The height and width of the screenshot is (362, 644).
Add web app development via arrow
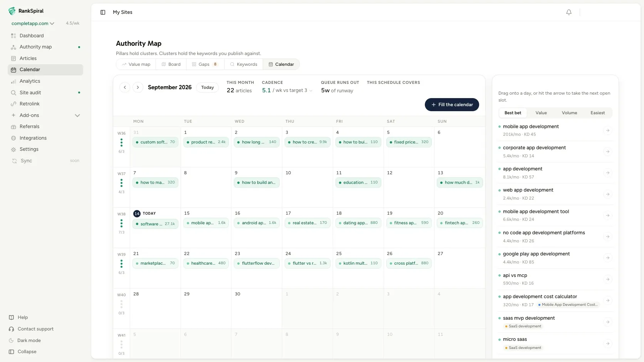pos(608,194)
